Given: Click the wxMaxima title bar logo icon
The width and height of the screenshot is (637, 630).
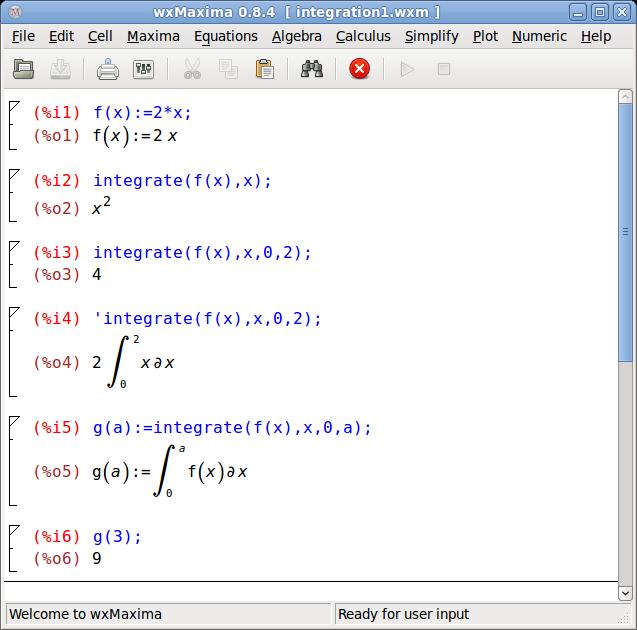Looking at the screenshot, I should [x=15, y=12].
